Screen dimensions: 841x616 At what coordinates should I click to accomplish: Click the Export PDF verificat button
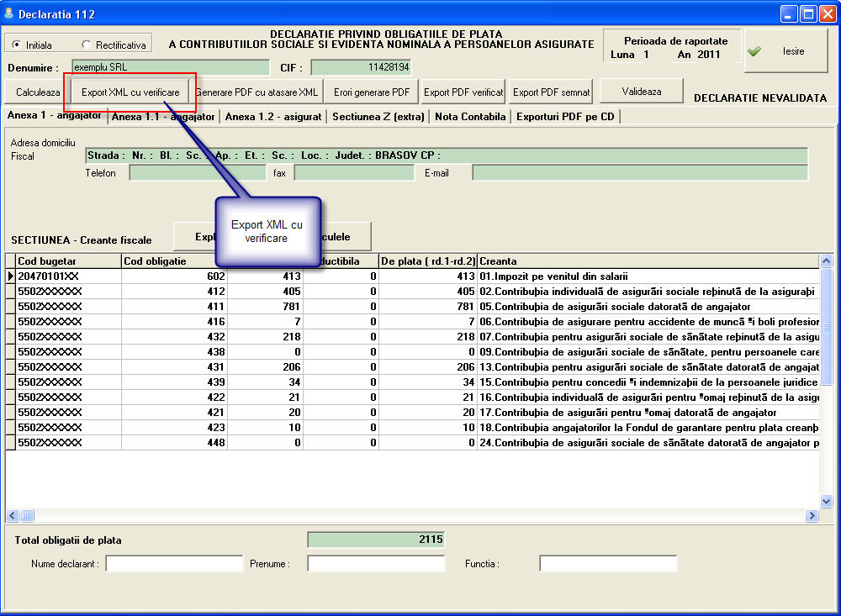point(463,92)
